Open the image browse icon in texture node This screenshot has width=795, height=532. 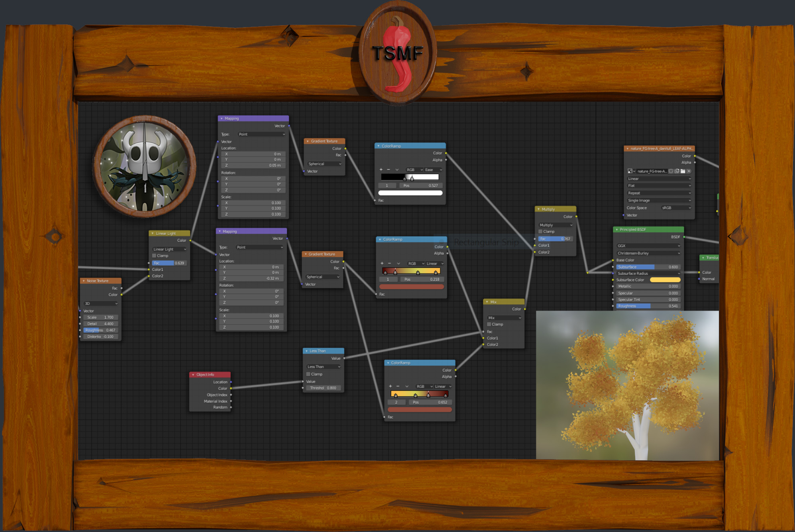pos(630,171)
